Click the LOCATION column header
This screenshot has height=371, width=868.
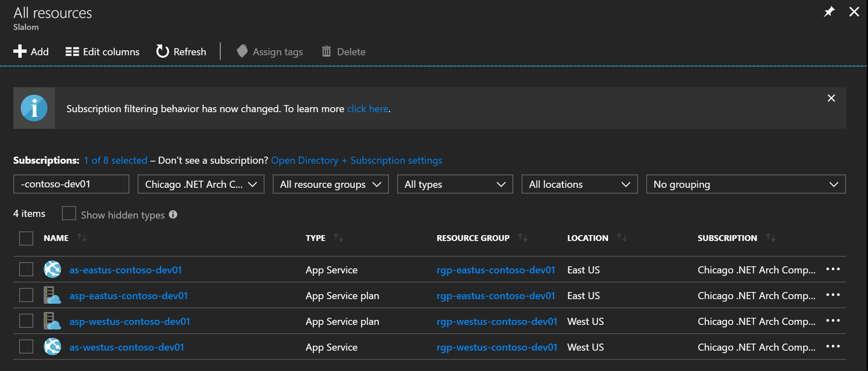[x=588, y=238]
